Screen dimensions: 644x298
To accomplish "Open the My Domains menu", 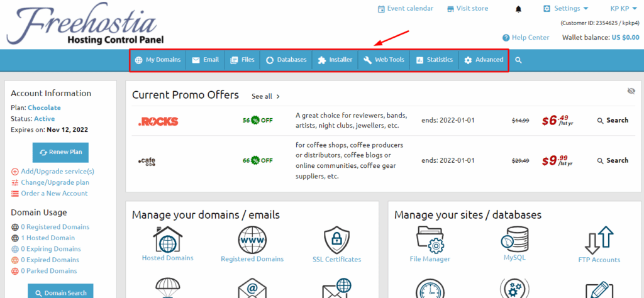I will (158, 60).
